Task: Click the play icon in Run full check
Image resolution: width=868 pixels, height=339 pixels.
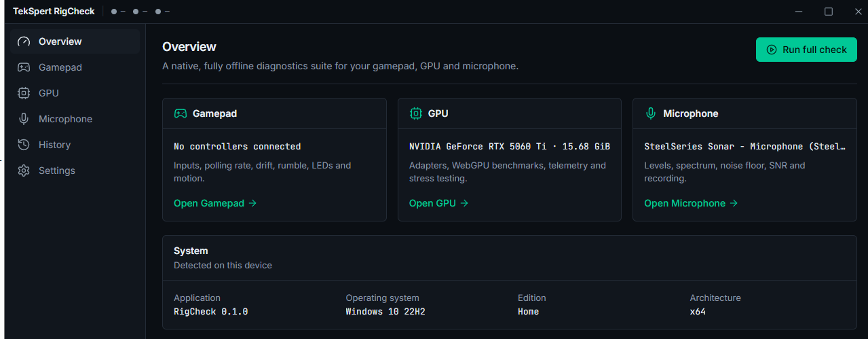Action: 772,50
